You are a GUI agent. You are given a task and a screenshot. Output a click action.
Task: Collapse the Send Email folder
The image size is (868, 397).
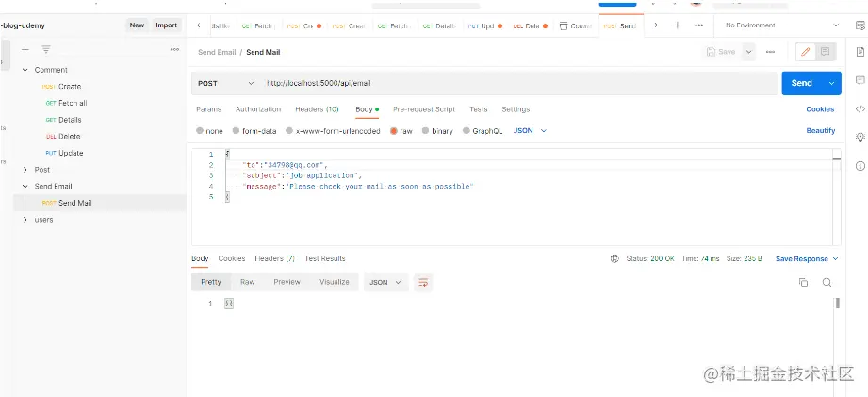click(25, 186)
